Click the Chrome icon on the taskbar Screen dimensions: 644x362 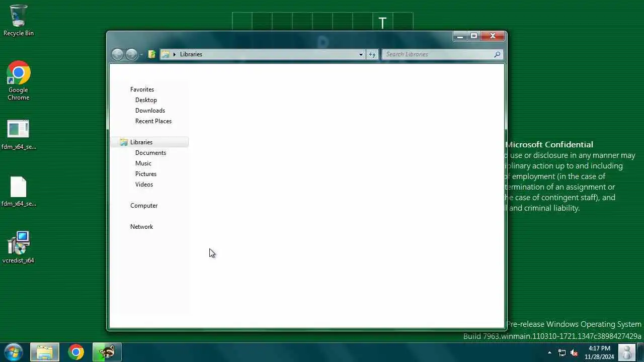76,352
